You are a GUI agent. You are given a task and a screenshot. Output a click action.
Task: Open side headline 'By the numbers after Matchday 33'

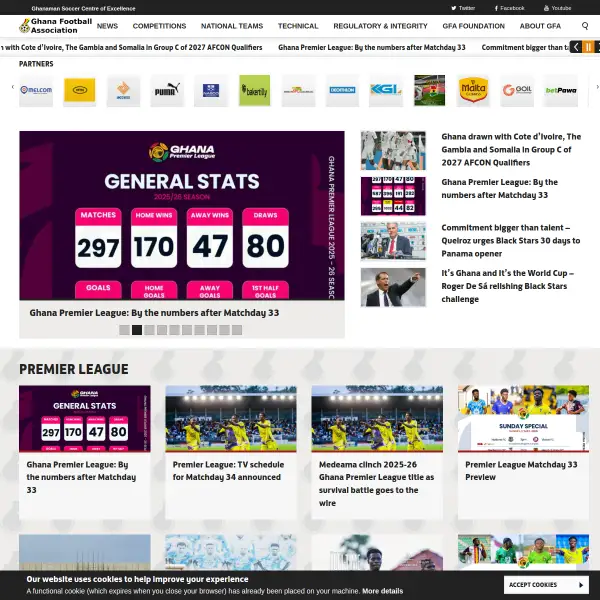(x=499, y=189)
